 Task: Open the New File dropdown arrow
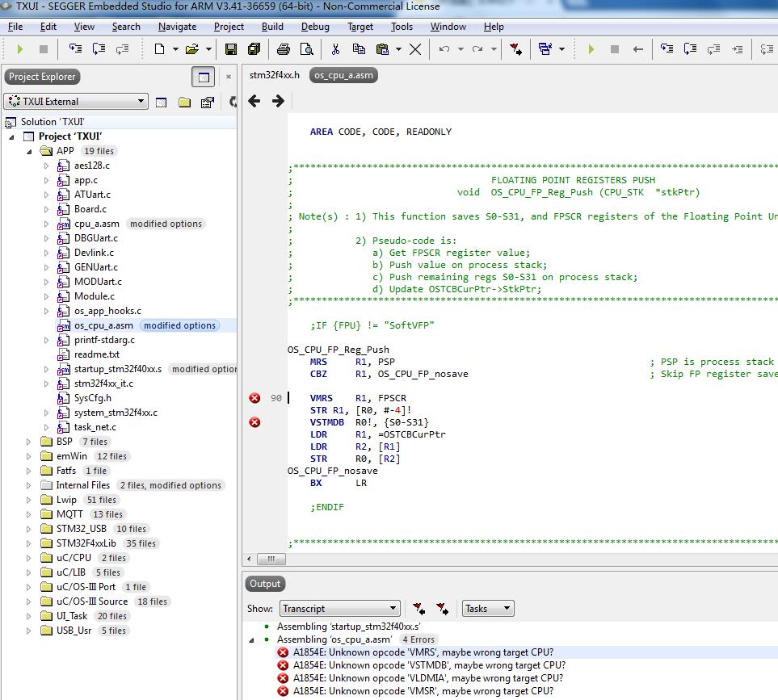[x=175, y=49]
